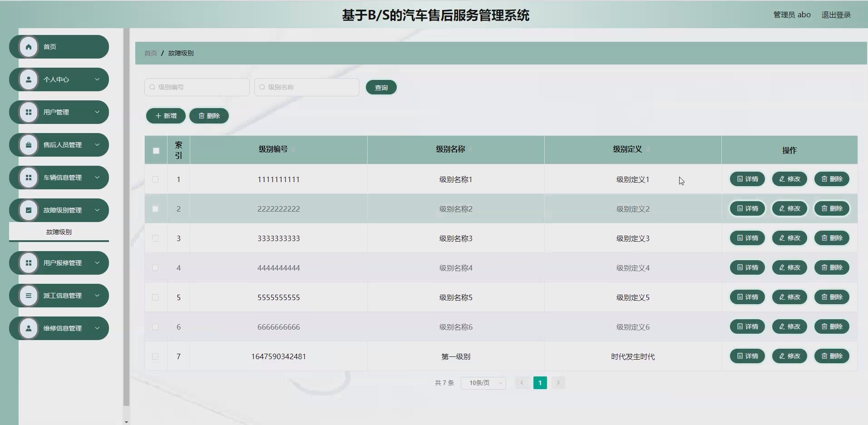The image size is (868, 425).
Task: Open 个人中心 menu label
Action: click(56, 79)
